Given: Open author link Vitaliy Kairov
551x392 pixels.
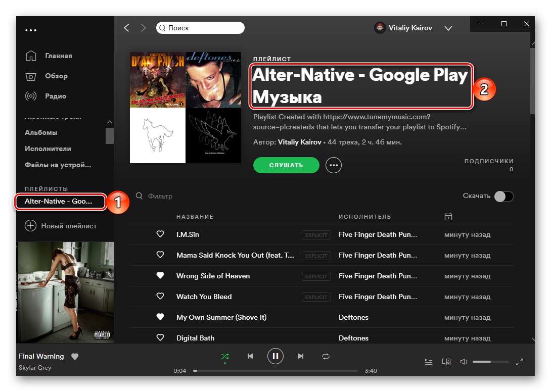Looking at the screenshot, I should [x=299, y=142].
